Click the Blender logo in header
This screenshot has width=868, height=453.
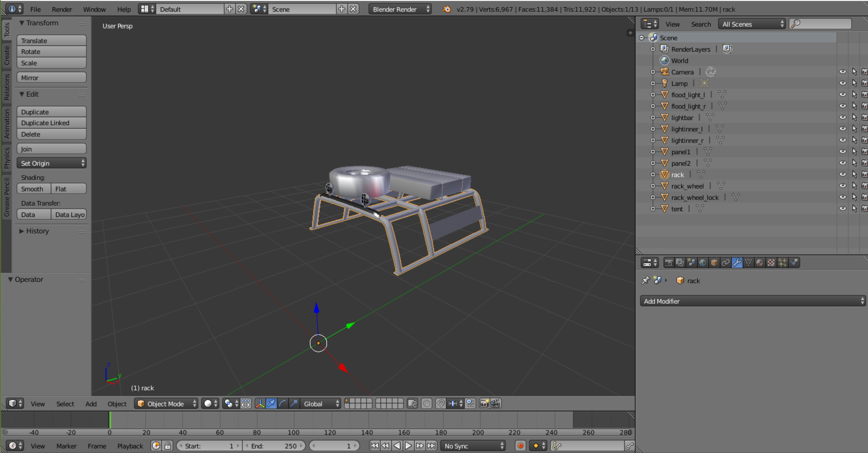446,9
